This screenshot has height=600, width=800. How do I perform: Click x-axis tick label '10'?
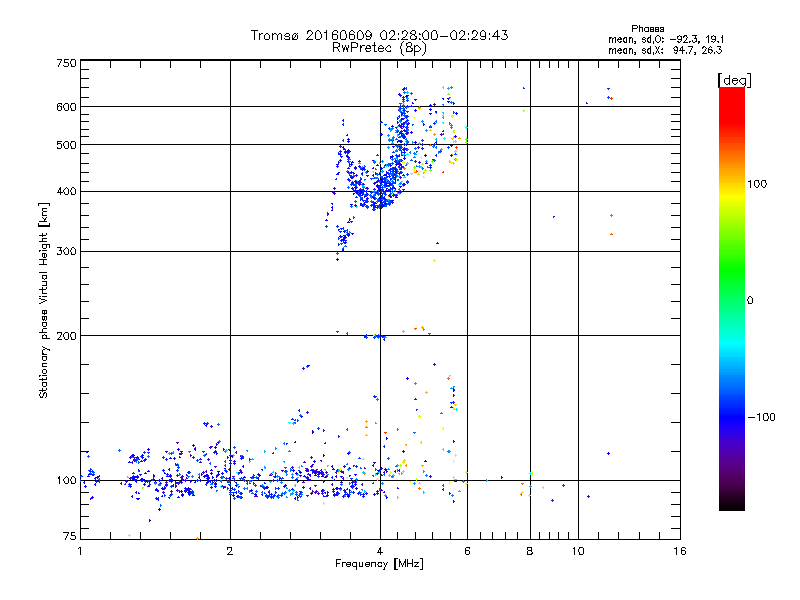click(578, 551)
